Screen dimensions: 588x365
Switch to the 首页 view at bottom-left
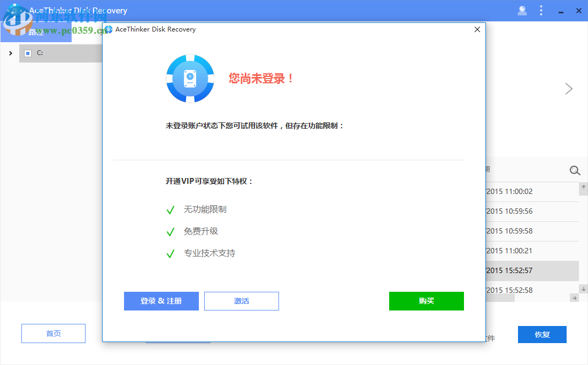[53, 333]
